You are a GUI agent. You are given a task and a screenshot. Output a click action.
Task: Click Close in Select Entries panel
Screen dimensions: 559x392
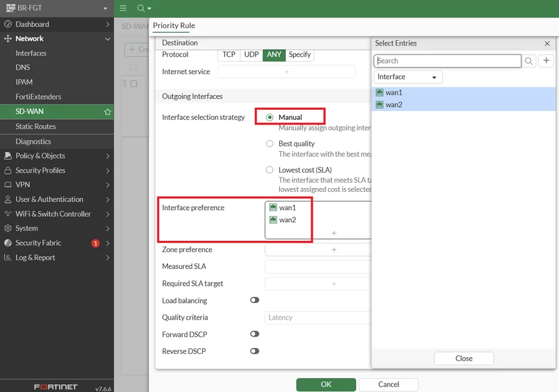464,359
